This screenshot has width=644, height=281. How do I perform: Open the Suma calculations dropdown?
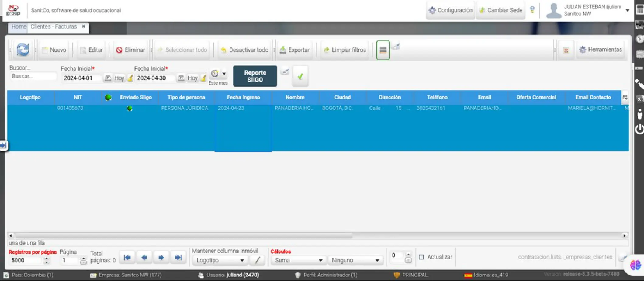pos(298,260)
